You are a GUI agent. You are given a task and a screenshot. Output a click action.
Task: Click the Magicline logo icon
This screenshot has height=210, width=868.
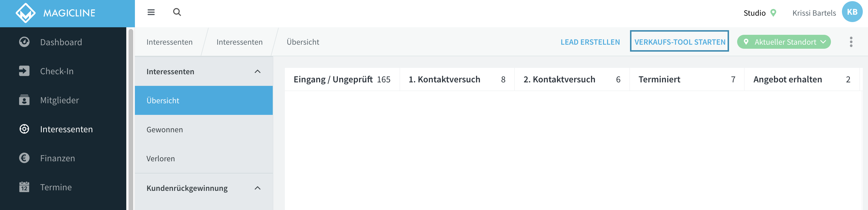[x=25, y=13]
